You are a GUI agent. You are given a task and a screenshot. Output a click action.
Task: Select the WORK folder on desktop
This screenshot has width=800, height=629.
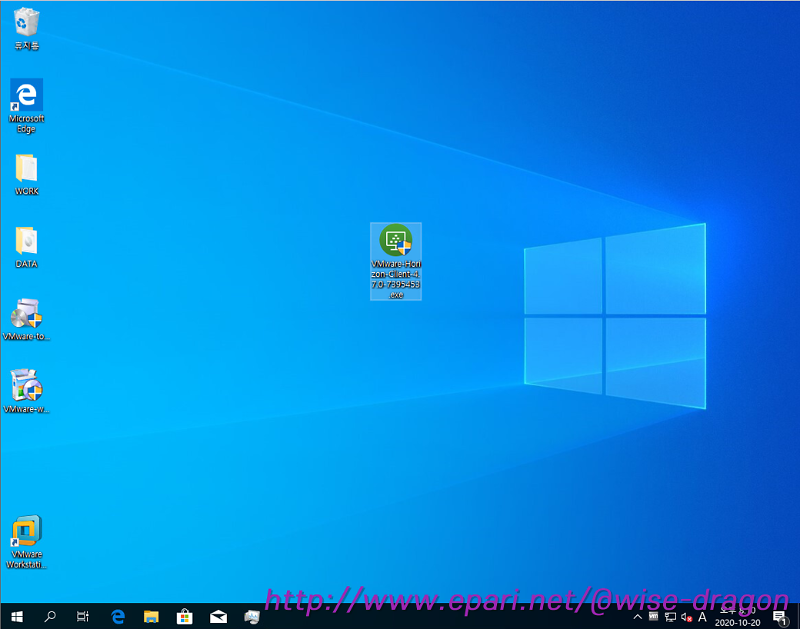[x=26, y=174]
